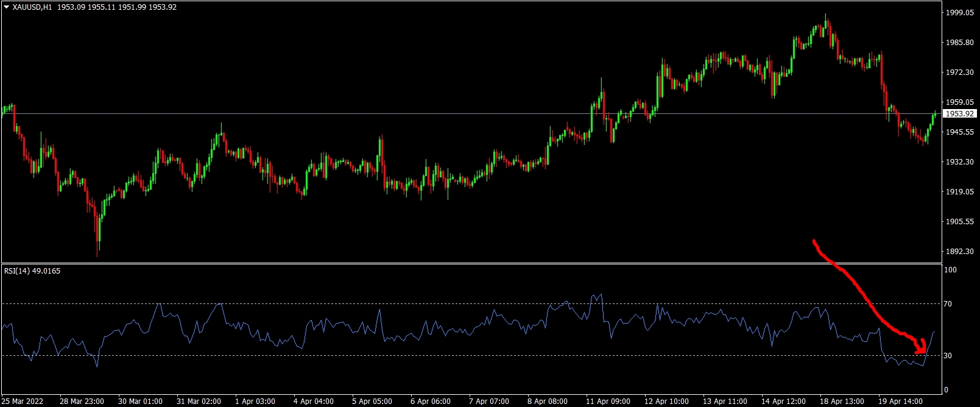
Task: Click the 1932.30 price scale label
Action: coord(959,162)
